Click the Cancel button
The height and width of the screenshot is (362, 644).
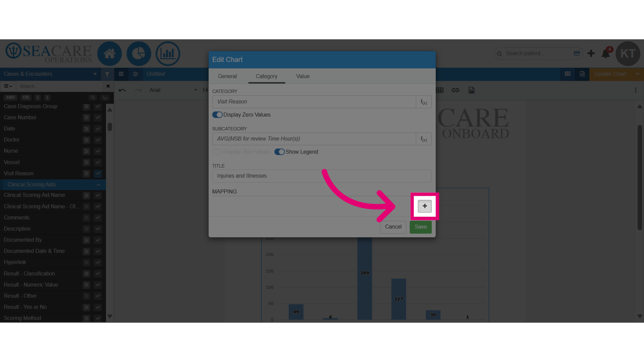pos(393,227)
